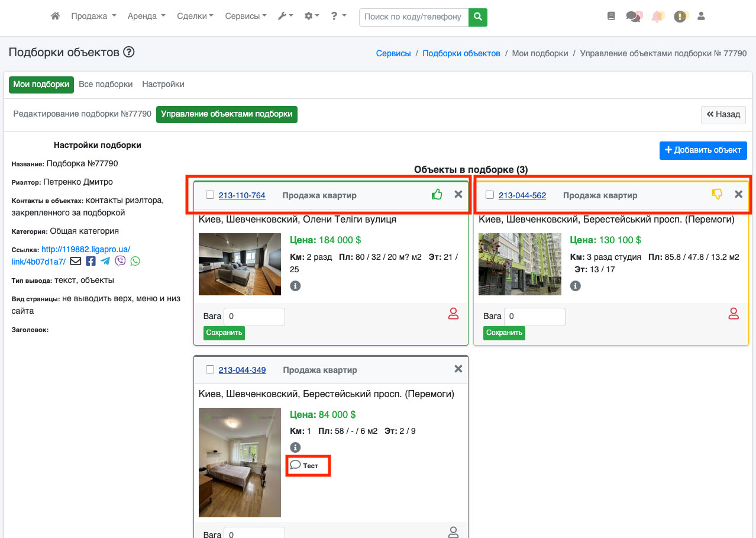The image size is (756, 538).
Task: Go back with the Назад button
Action: tap(723, 115)
